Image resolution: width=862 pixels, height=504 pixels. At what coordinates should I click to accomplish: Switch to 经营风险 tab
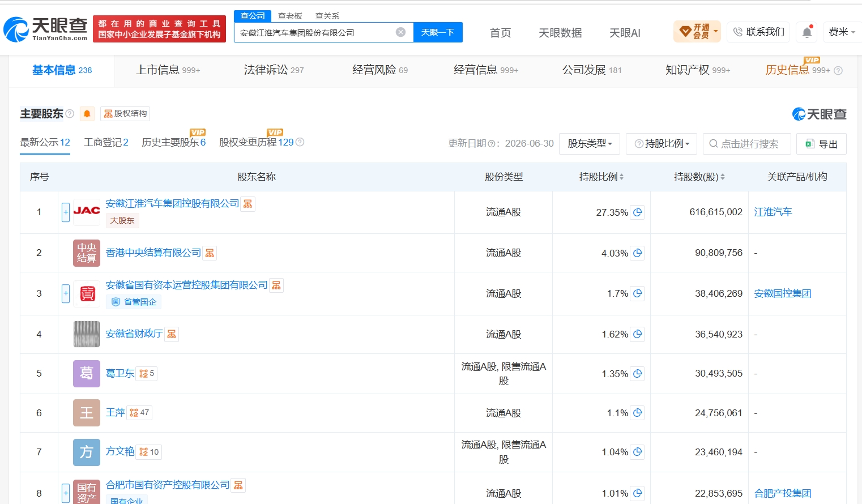(380, 70)
